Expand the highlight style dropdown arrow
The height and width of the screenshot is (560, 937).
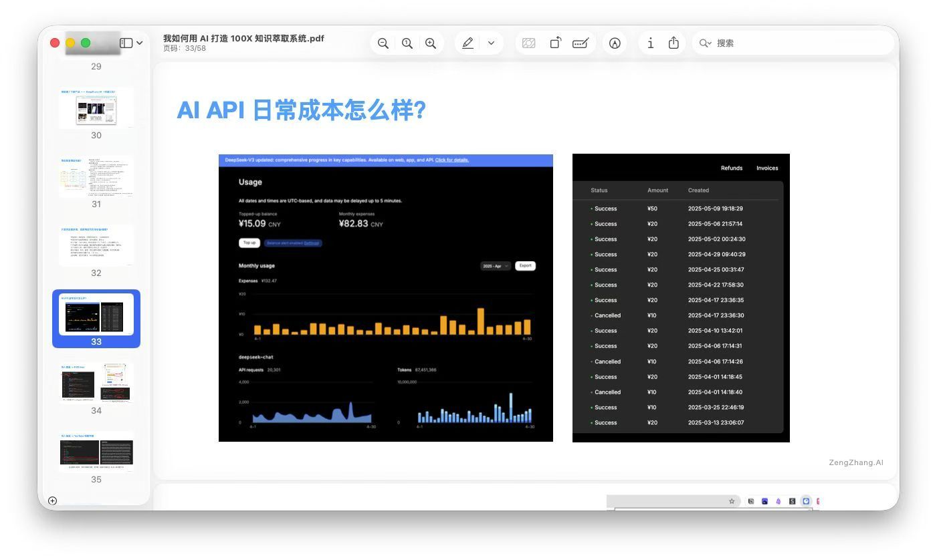pos(491,43)
